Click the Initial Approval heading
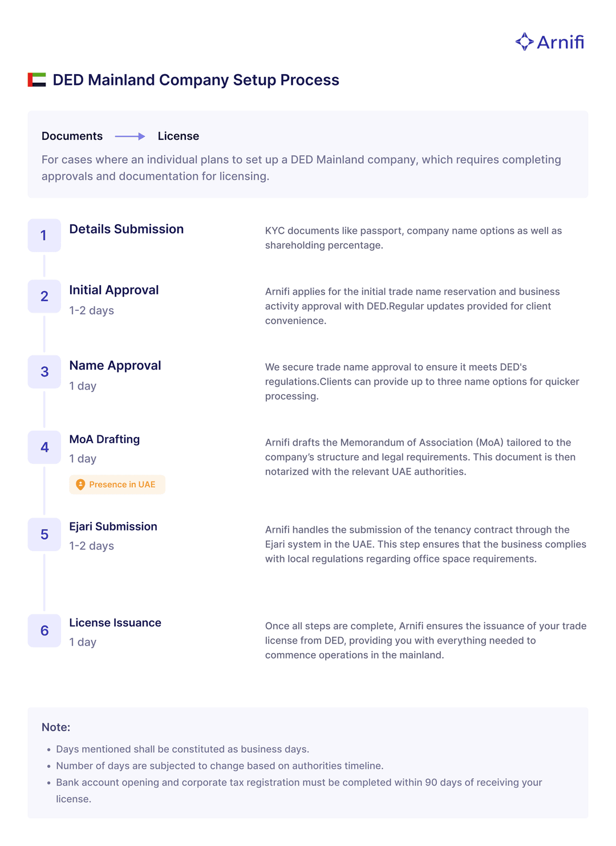 click(114, 290)
